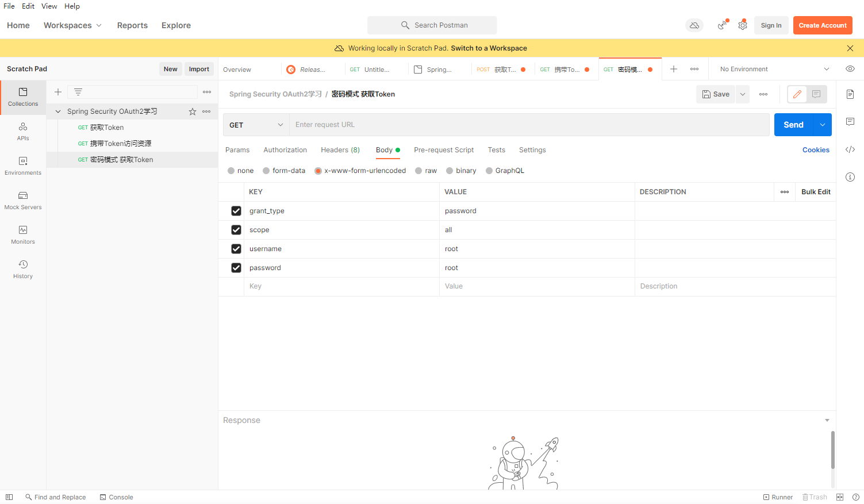Select the binary body type
The height and width of the screenshot is (504, 864).
pos(450,171)
